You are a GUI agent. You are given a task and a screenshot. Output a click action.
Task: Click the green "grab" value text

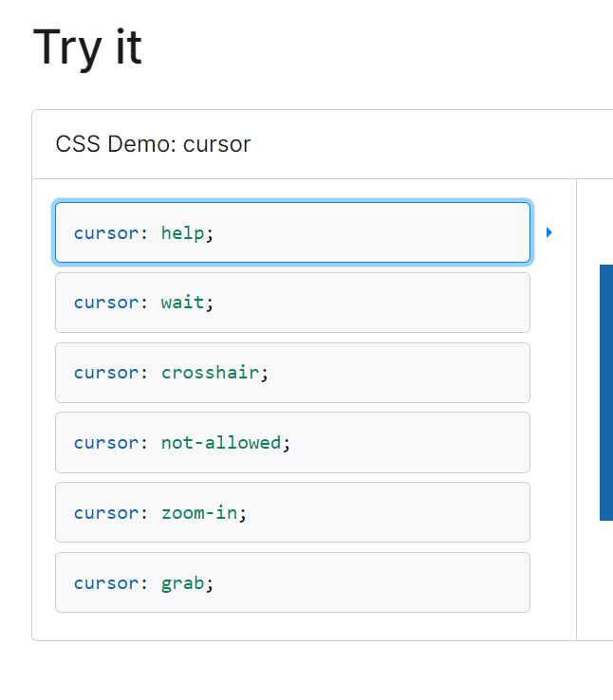coord(182,583)
